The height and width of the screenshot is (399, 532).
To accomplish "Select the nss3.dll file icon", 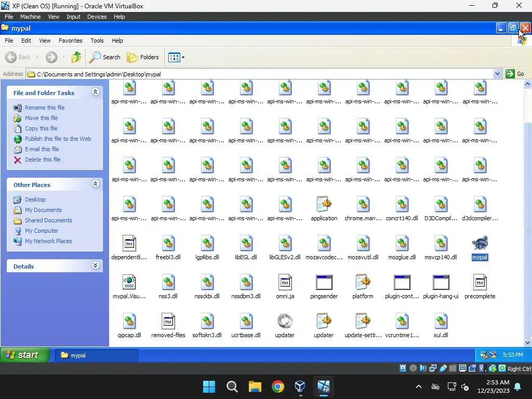I will [x=168, y=282].
